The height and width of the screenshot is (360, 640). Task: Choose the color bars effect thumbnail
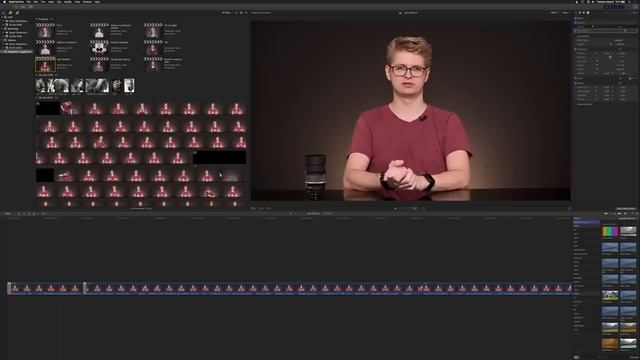coord(610,231)
